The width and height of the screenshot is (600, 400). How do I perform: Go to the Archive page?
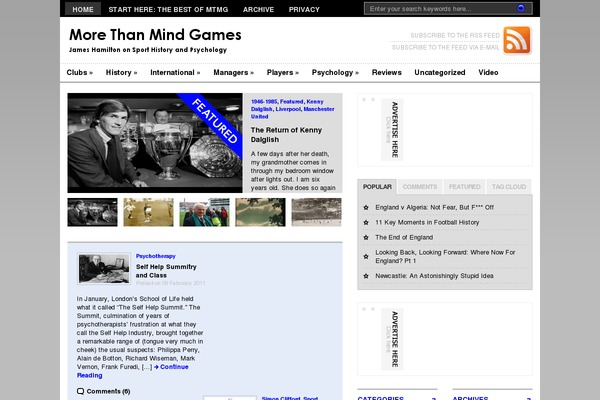coord(258,9)
